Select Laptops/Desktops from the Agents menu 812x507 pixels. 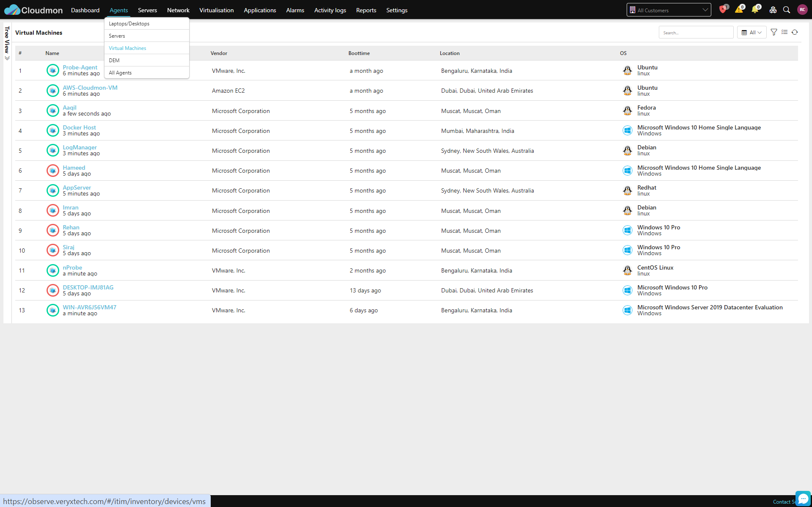click(x=146, y=24)
